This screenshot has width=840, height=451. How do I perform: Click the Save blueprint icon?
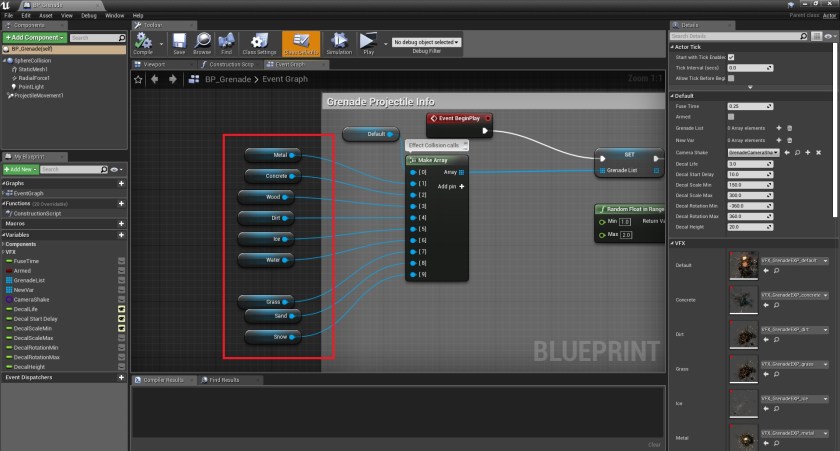coord(179,42)
